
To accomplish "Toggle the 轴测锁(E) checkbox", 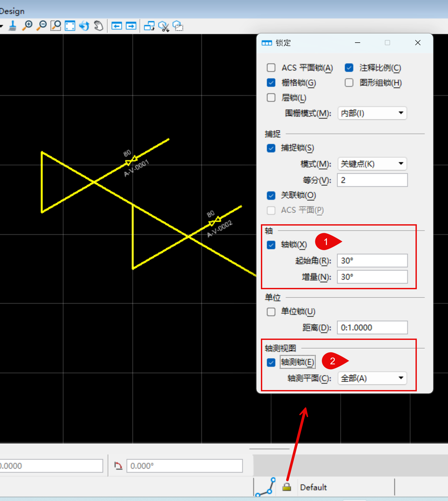I will coord(271,362).
